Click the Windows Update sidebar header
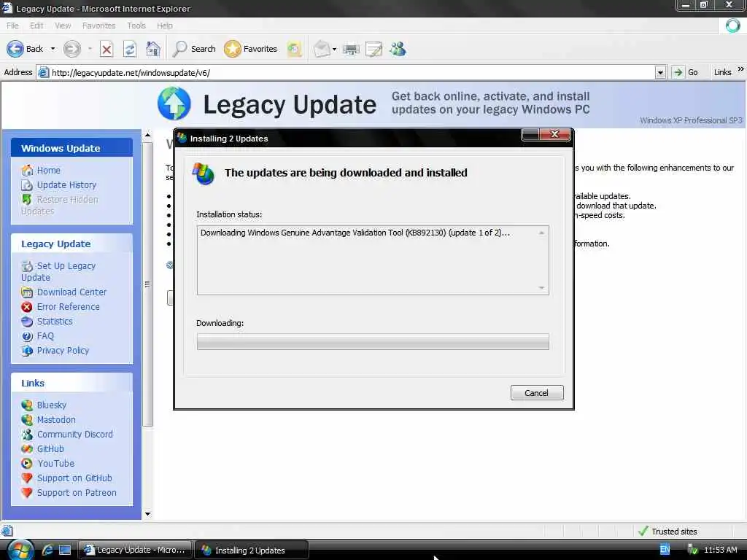The image size is (747, 560). point(71,148)
